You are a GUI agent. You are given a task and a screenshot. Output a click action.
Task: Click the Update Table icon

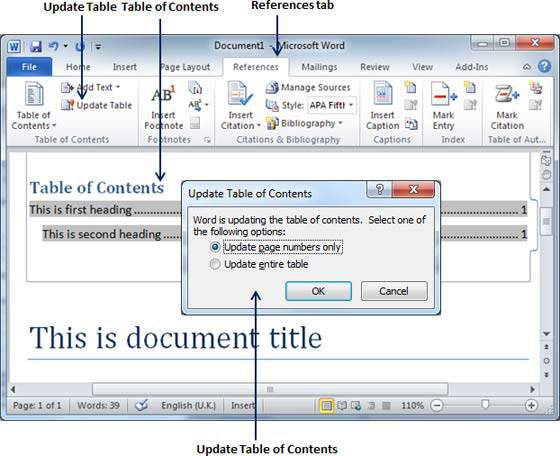click(68, 105)
